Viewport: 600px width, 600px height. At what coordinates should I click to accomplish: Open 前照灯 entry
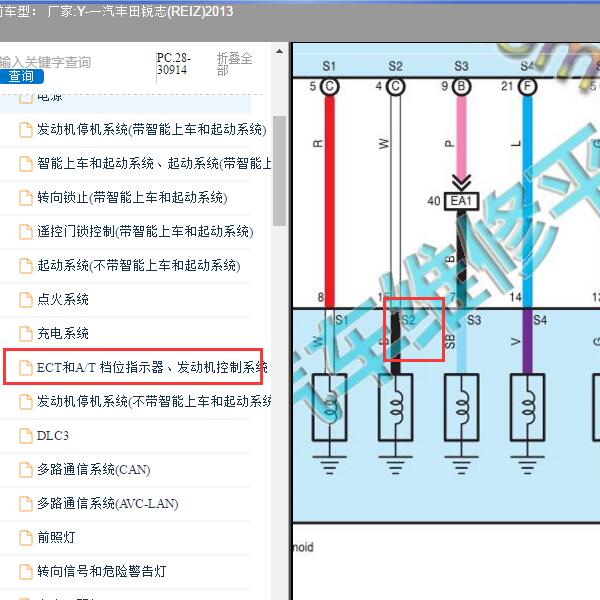(56, 537)
